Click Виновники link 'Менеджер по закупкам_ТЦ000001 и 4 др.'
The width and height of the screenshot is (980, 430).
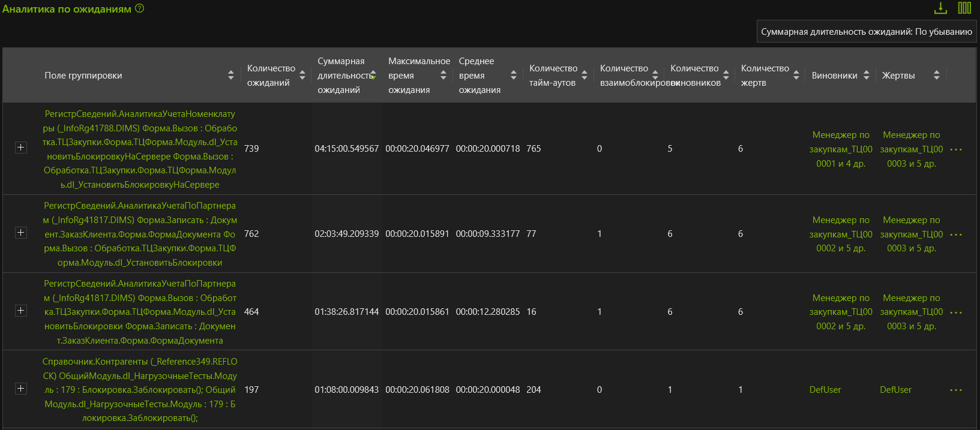[x=840, y=149]
